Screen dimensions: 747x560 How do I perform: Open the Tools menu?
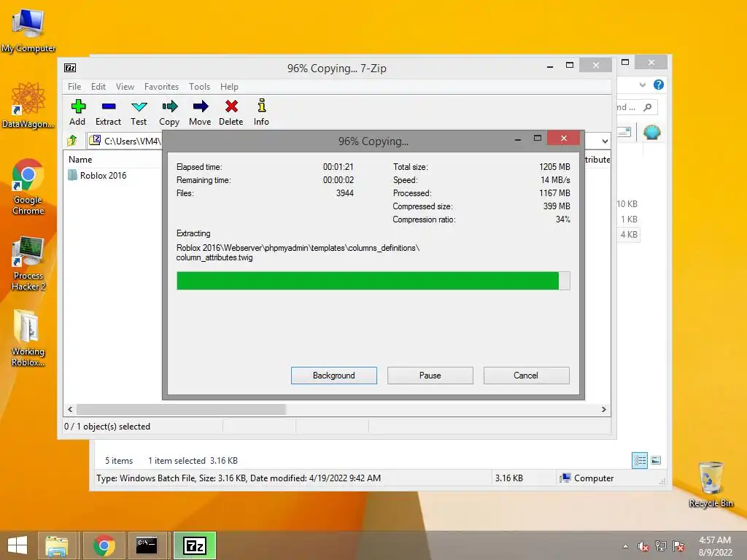click(x=199, y=87)
